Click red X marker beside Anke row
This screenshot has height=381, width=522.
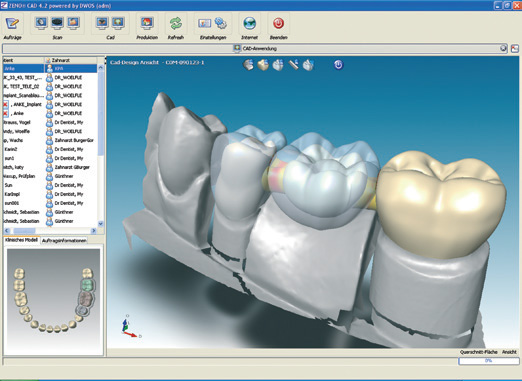click(5, 113)
